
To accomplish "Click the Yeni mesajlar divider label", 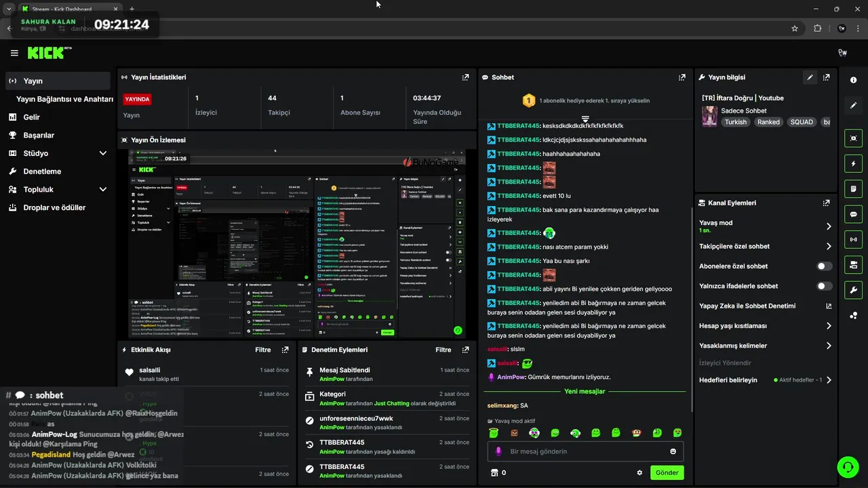I will (585, 391).
